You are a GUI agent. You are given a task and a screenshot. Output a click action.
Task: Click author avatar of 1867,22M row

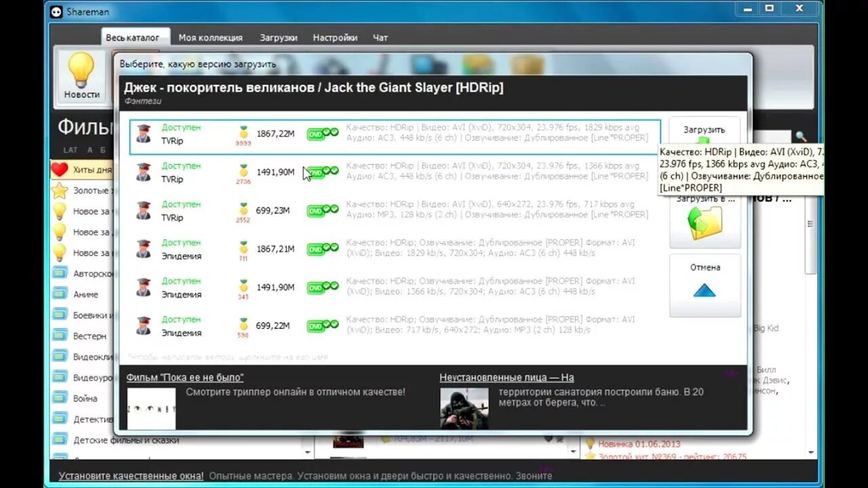[143, 134]
